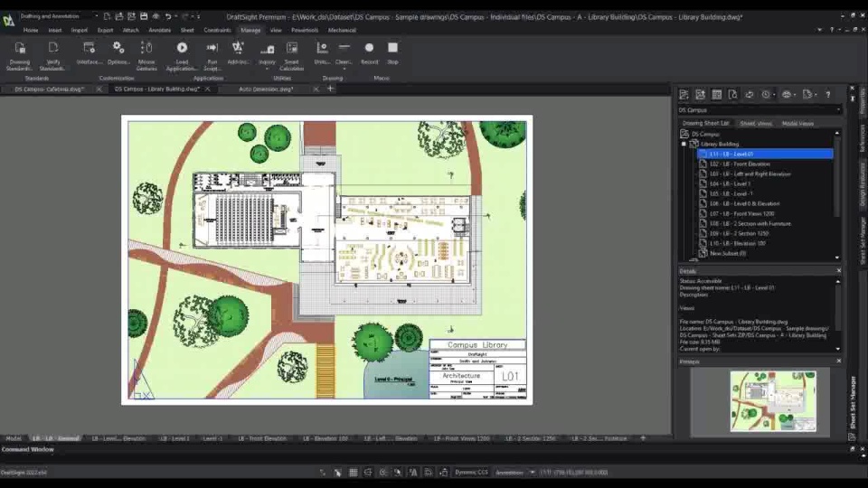The image size is (868, 488).
Task: Click the first icon in Sheet Set Manager toolbar
Action: (684, 95)
